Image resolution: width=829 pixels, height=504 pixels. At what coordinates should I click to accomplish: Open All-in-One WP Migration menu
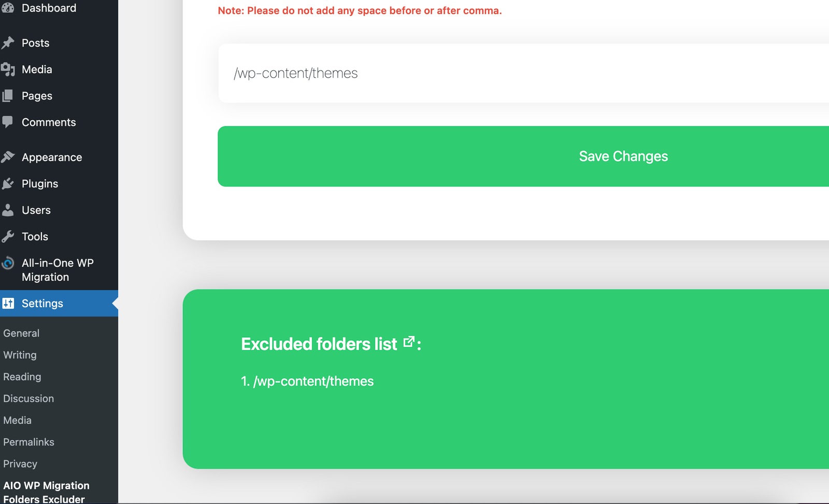click(x=57, y=270)
